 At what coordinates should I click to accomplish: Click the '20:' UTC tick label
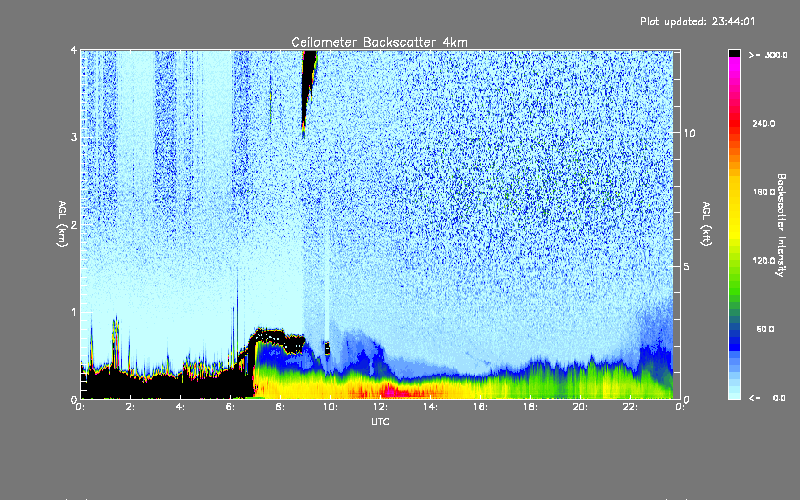click(x=580, y=407)
